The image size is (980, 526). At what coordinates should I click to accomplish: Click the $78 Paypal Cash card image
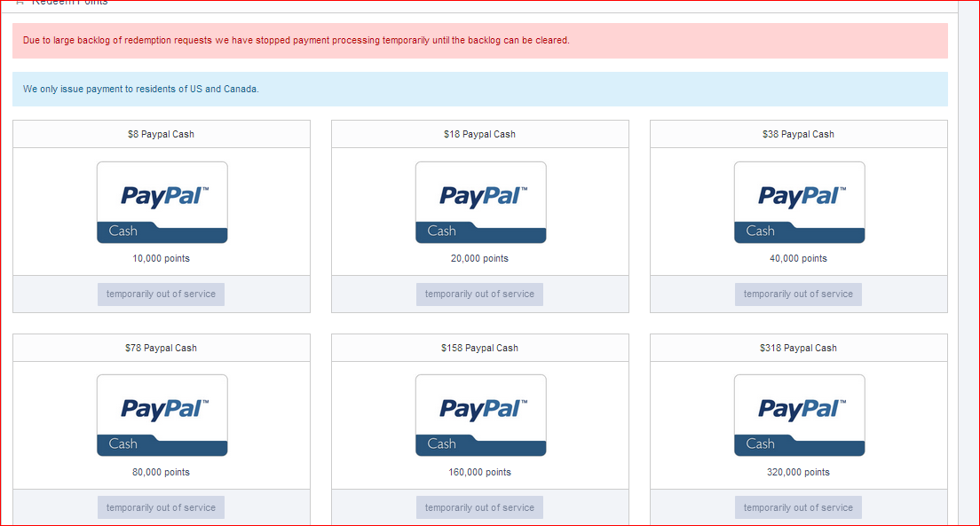[x=162, y=415]
